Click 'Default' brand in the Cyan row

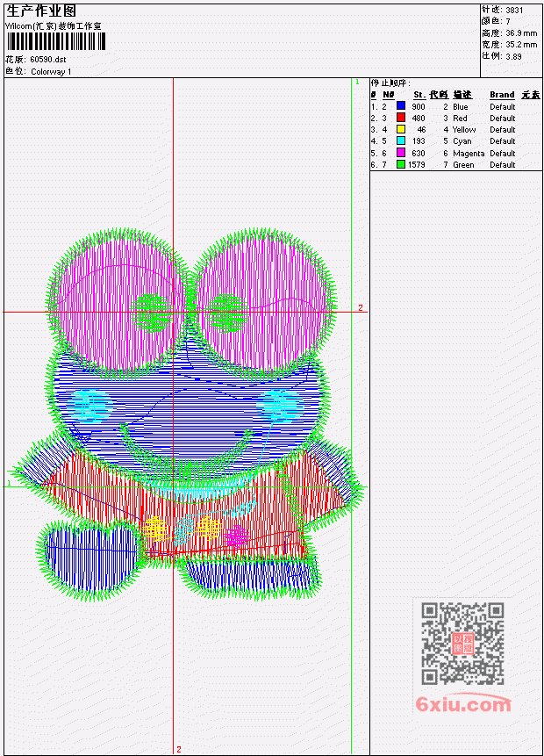pyautogui.click(x=502, y=141)
